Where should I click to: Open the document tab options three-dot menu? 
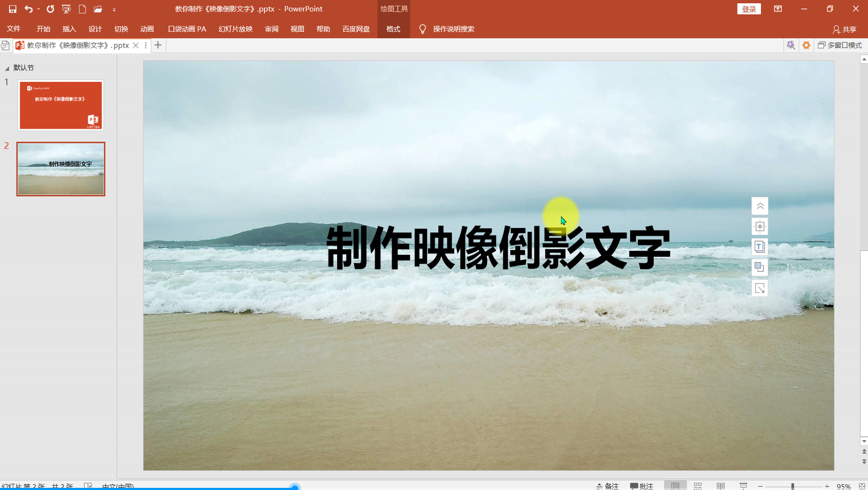pyautogui.click(x=146, y=45)
